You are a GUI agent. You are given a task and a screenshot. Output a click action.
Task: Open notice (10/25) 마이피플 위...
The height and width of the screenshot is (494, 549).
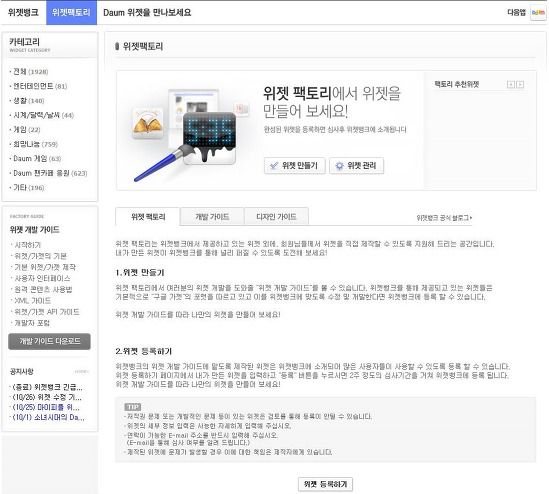(x=46, y=408)
